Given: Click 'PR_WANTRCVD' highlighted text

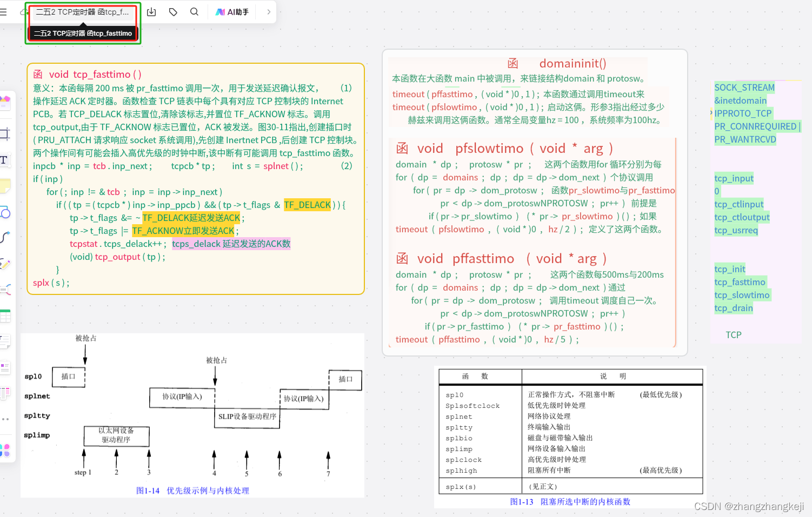Looking at the screenshot, I should [745, 139].
